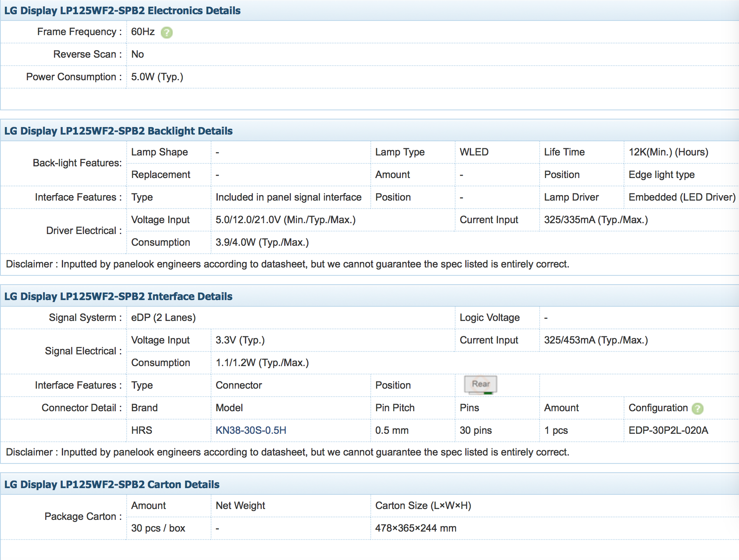Click the Logic Voltage label
Image resolution: width=739 pixels, height=560 pixels.
coord(489,318)
